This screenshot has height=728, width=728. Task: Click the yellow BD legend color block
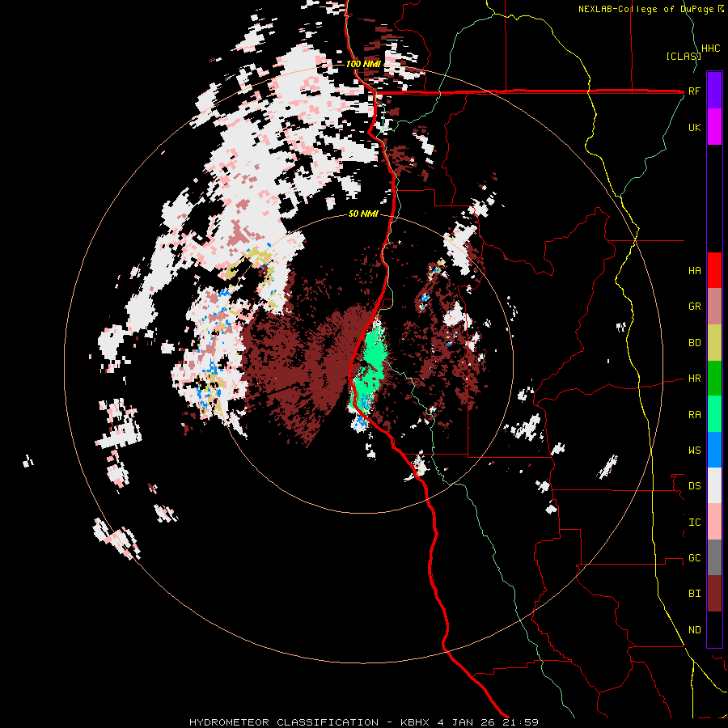(714, 343)
